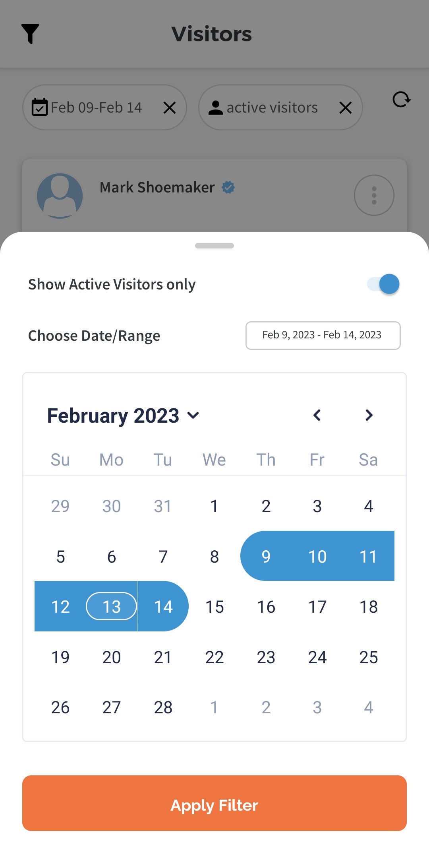Choose January 30 in the calendar
The height and width of the screenshot is (868, 429).
click(112, 506)
